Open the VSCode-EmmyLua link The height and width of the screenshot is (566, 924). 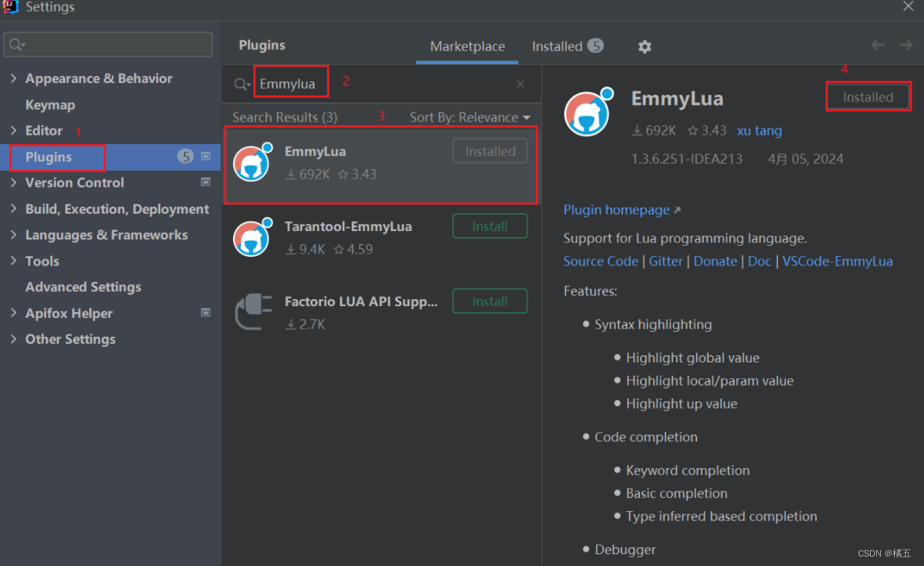click(x=837, y=261)
